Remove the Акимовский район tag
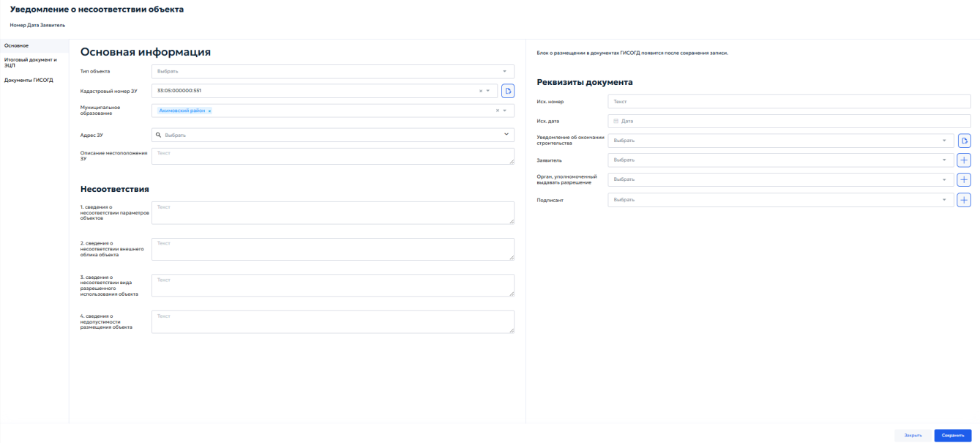The height and width of the screenshot is (443, 980). [x=209, y=111]
